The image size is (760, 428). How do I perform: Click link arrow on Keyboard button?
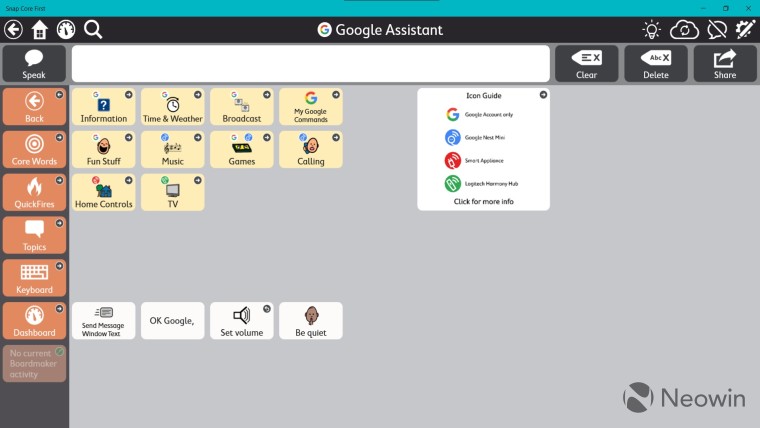click(x=59, y=266)
